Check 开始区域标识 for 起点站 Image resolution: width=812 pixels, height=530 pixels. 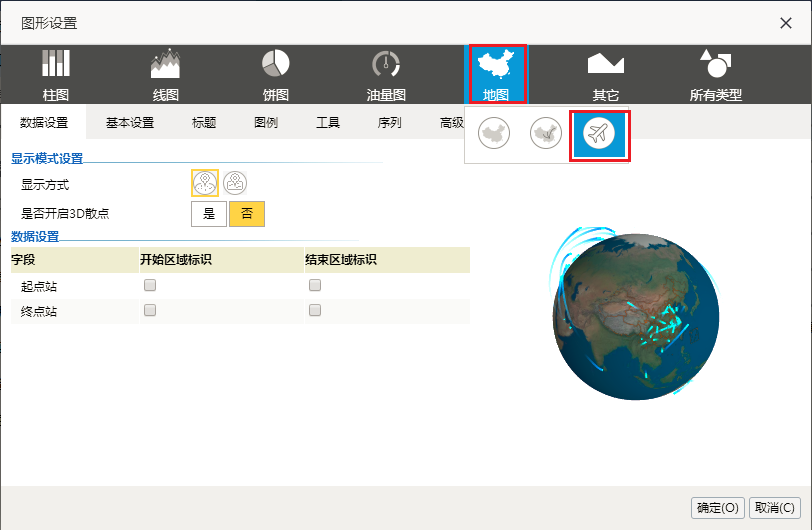pyautogui.click(x=150, y=285)
